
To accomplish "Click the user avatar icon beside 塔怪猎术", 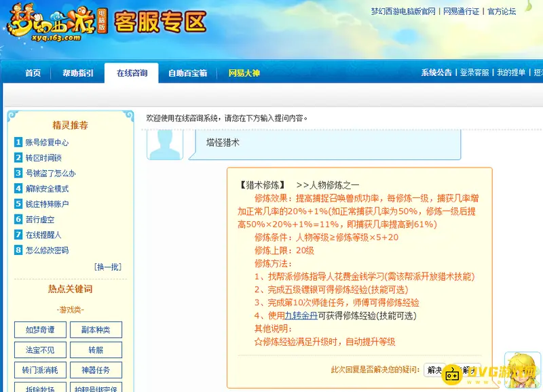I will coord(165,144).
